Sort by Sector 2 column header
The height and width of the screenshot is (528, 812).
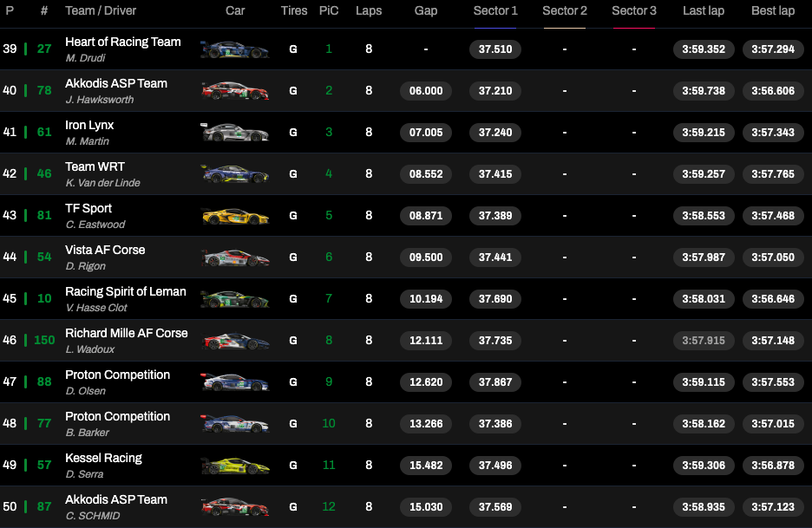click(x=565, y=11)
